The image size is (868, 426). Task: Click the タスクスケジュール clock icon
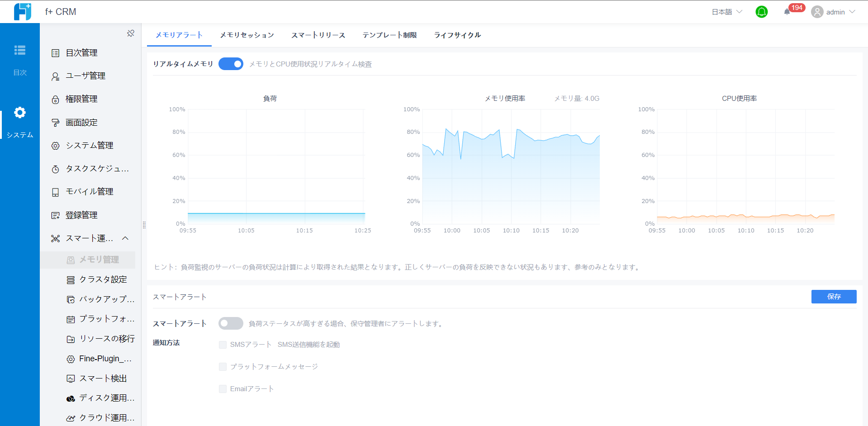pos(55,168)
